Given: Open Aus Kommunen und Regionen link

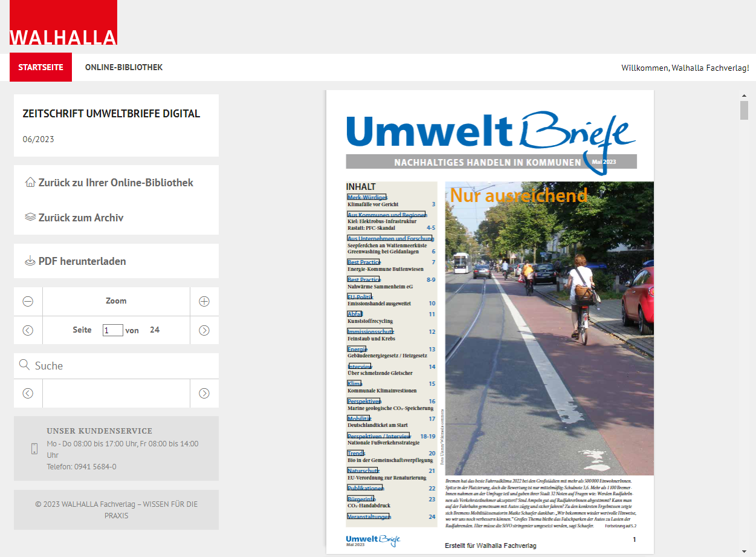Looking at the screenshot, I should point(387,215).
